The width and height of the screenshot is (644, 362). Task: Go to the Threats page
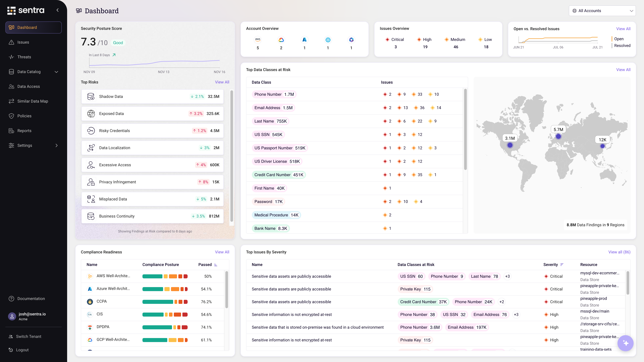tap(24, 57)
